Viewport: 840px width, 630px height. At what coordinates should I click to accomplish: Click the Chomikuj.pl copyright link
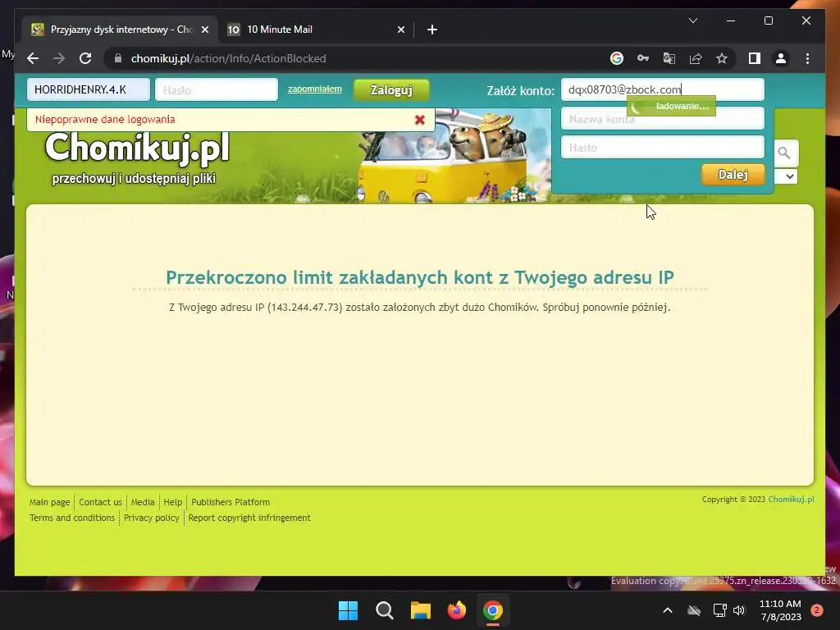(791, 499)
